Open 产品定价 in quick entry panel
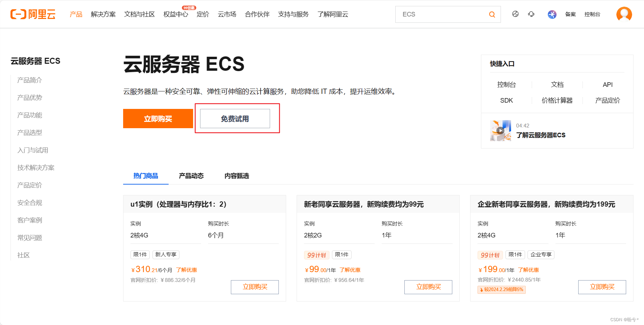644x325 pixels. click(x=608, y=101)
